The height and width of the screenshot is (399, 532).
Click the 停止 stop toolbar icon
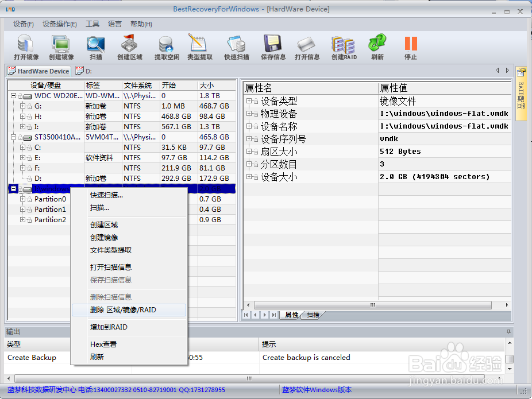click(411, 47)
